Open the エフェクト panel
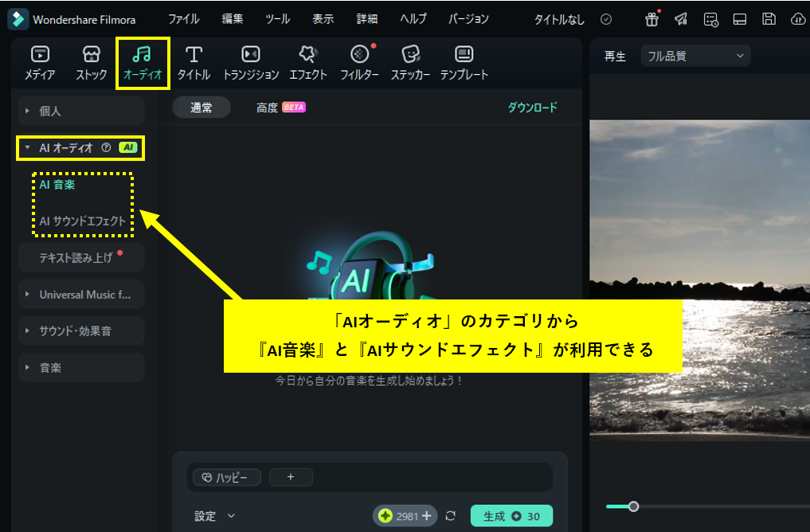 (308, 62)
